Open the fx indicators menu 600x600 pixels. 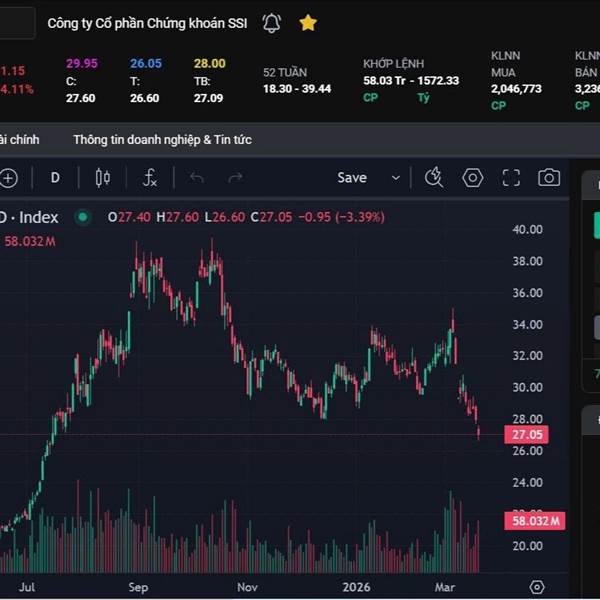[150, 178]
